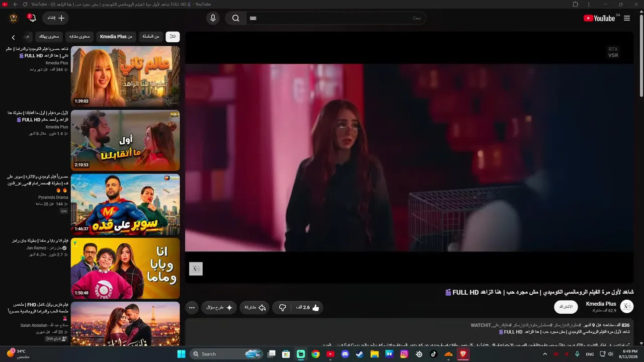
Task: Open File Explorer from the taskbar
Action: click(x=374, y=354)
